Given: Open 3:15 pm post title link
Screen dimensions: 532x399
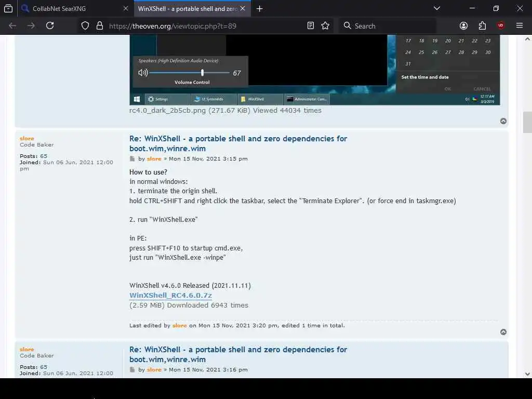Looking at the screenshot, I should point(238,143).
